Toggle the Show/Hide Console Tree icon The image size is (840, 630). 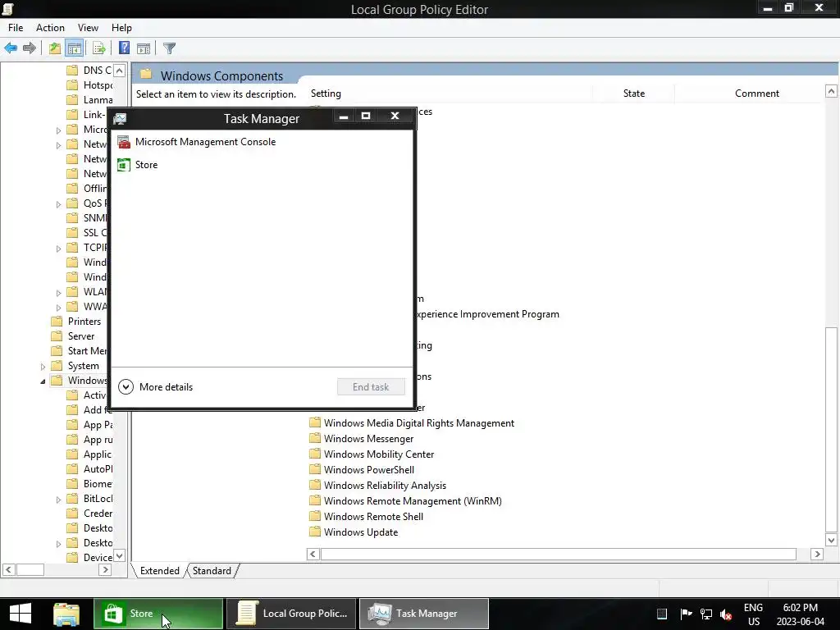tap(75, 48)
